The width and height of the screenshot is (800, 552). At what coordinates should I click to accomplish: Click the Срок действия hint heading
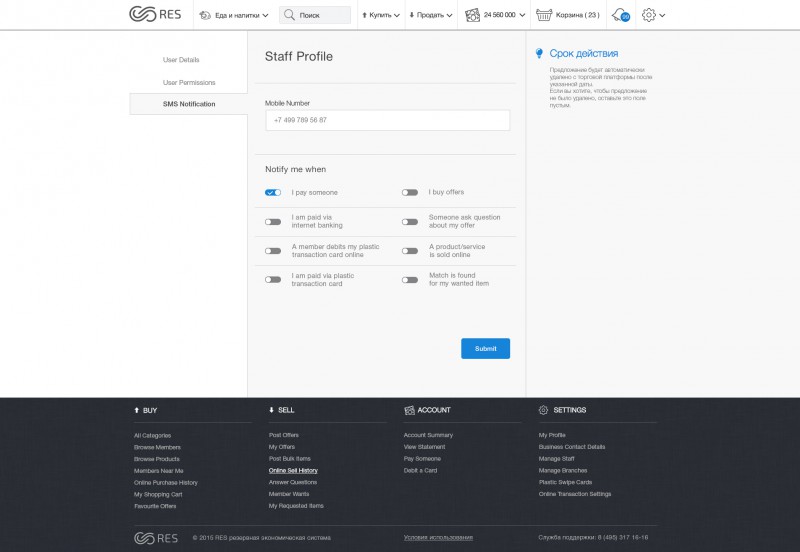pos(584,53)
